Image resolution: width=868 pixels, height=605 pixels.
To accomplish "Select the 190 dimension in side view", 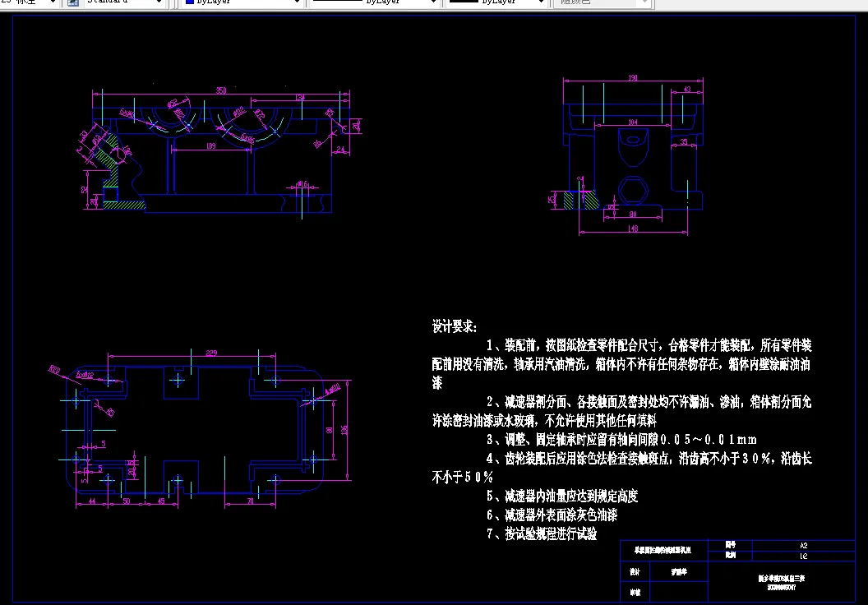I will [x=633, y=78].
